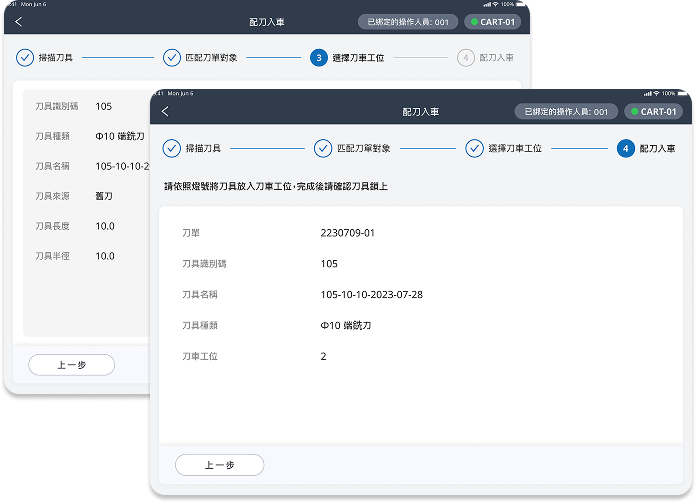The height and width of the screenshot is (503, 696).
Task: Click CART-01 status badge on front tablet
Action: (x=653, y=112)
